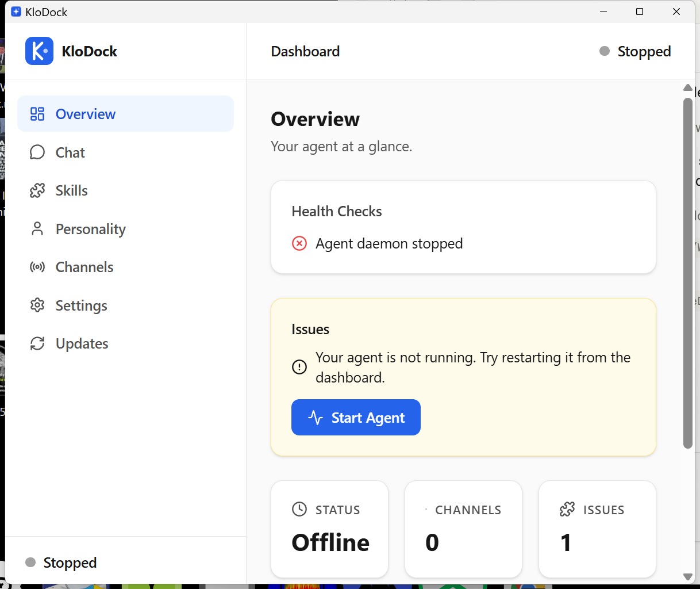Click the KloDock logo icon
Screen dimensions: 700x589
39,51
